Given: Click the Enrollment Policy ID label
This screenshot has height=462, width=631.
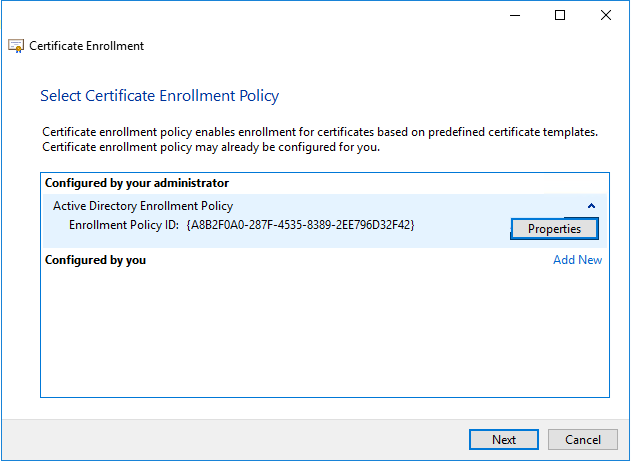Looking at the screenshot, I should pos(124,225).
